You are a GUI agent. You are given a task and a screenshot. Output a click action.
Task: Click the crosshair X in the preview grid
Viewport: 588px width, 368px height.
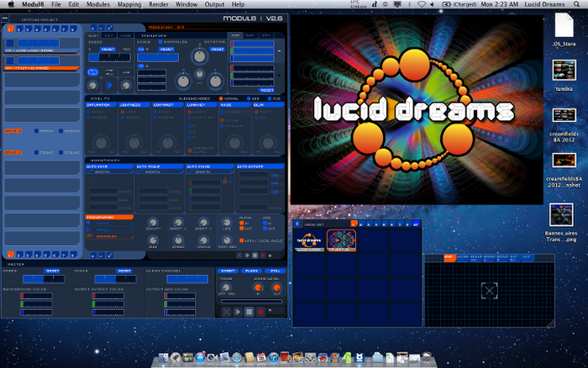click(x=490, y=291)
